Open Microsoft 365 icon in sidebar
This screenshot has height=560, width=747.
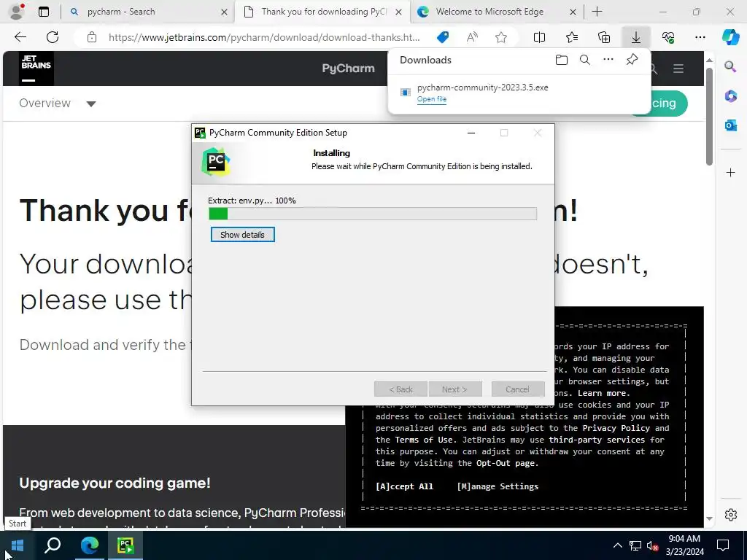pos(731,96)
